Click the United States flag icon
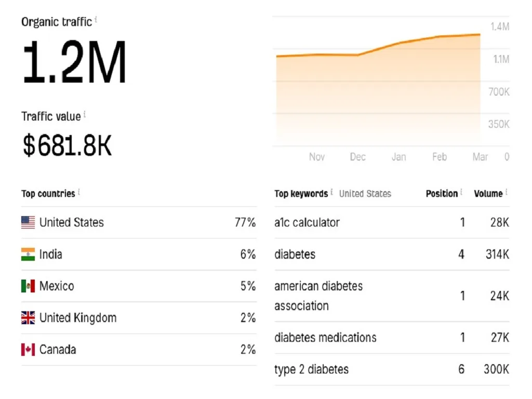The image size is (532, 399). pyautogui.click(x=28, y=223)
